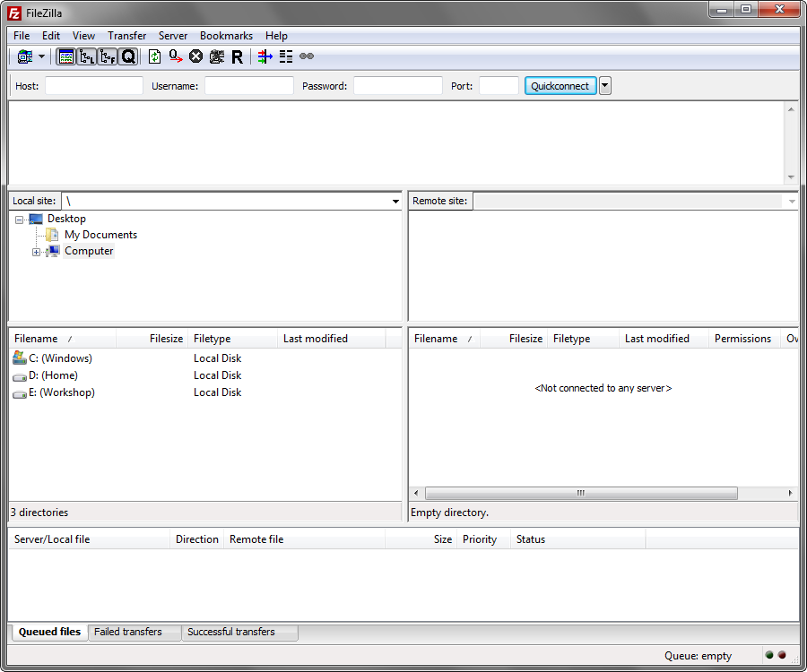Open the Help menu
The height and width of the screenshot is (672, 807).
pyautogui.click(x=276, y=36)
